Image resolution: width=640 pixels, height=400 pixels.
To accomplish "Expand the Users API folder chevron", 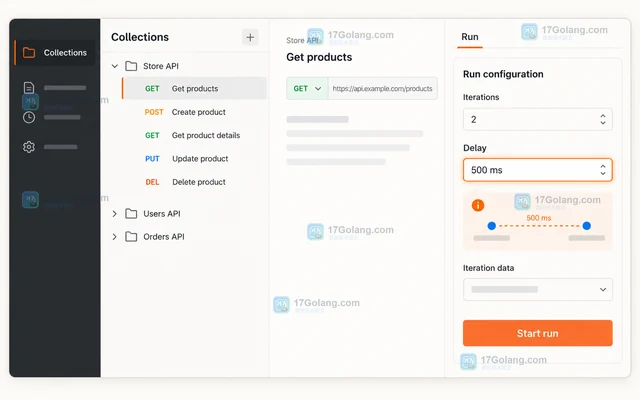I will click(x=115, y=213).
